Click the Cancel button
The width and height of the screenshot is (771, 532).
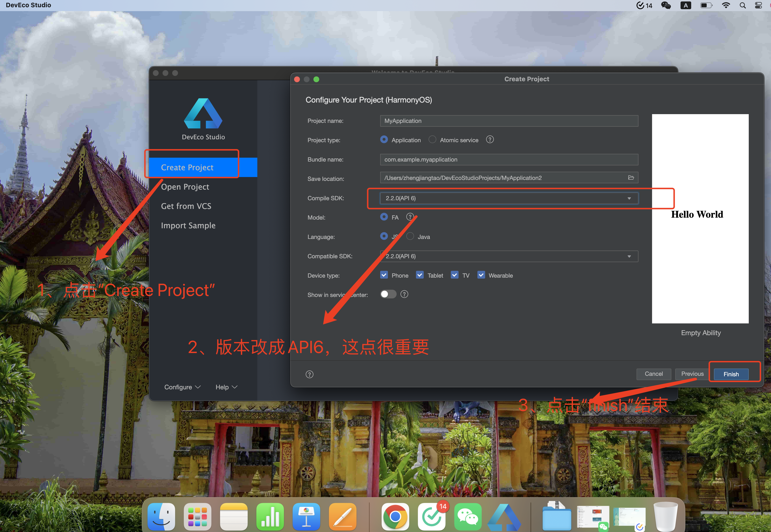click(654, 374)
